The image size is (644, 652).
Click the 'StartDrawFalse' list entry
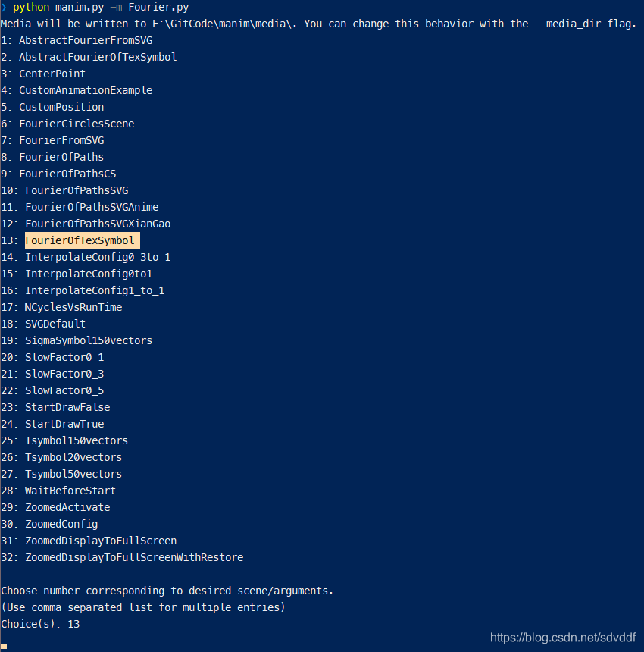coord(67,407)
